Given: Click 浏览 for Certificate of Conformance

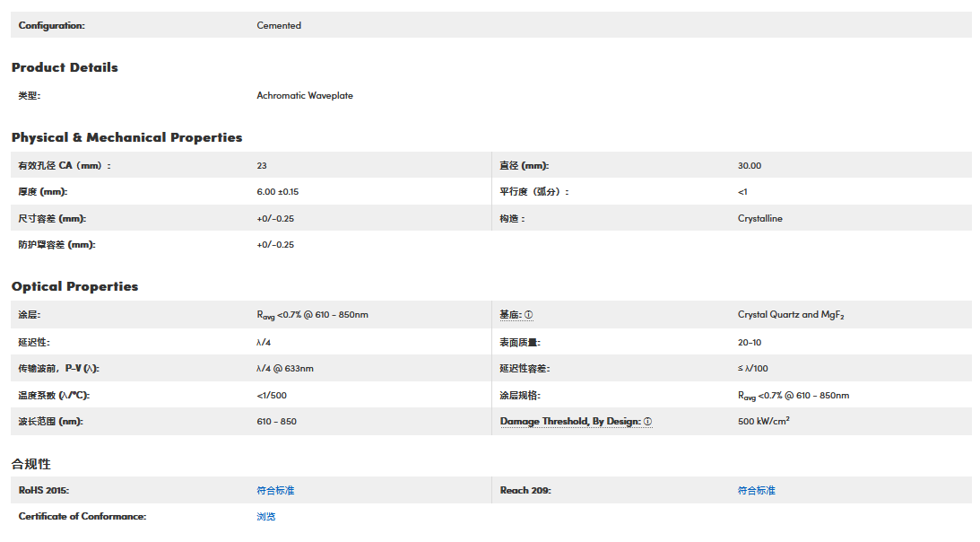Looking at the screenshot, I should click(x=266, y=517).
